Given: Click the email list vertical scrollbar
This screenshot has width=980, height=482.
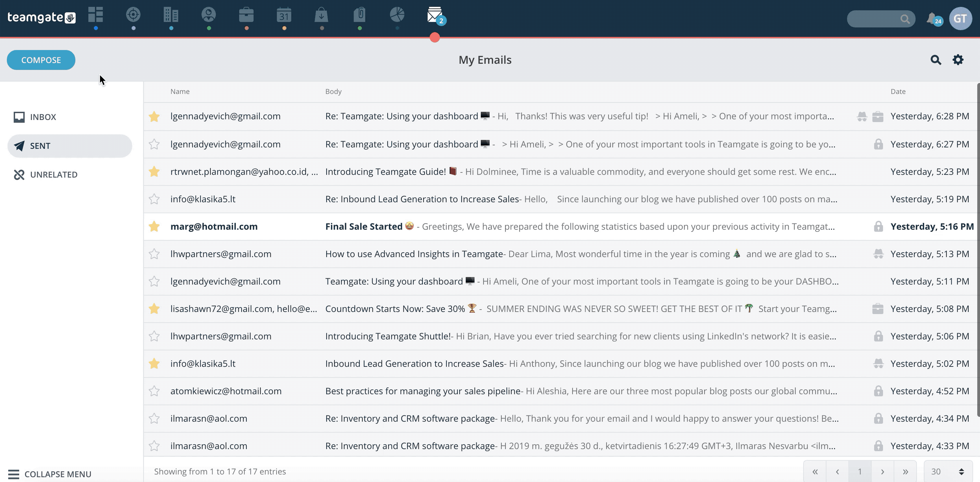Looking at the screenshot, I should [978, 249].
